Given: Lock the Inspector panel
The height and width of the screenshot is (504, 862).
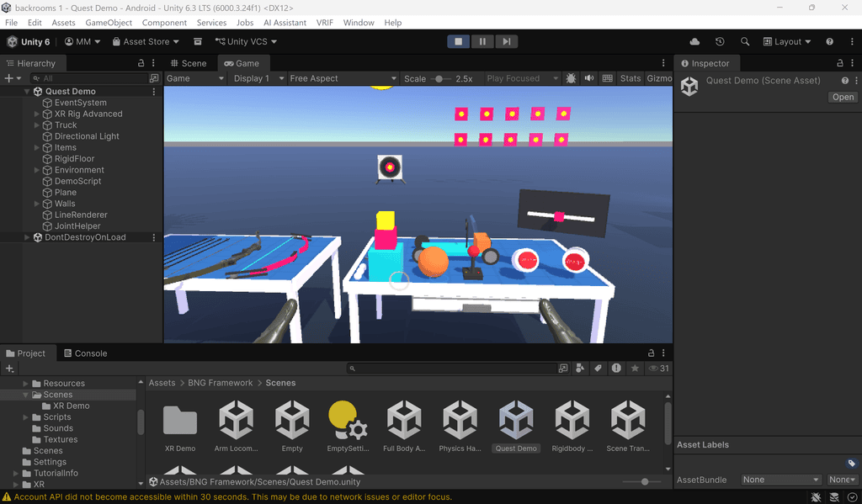Looking at the screenshot, I should tap(839, 63).
